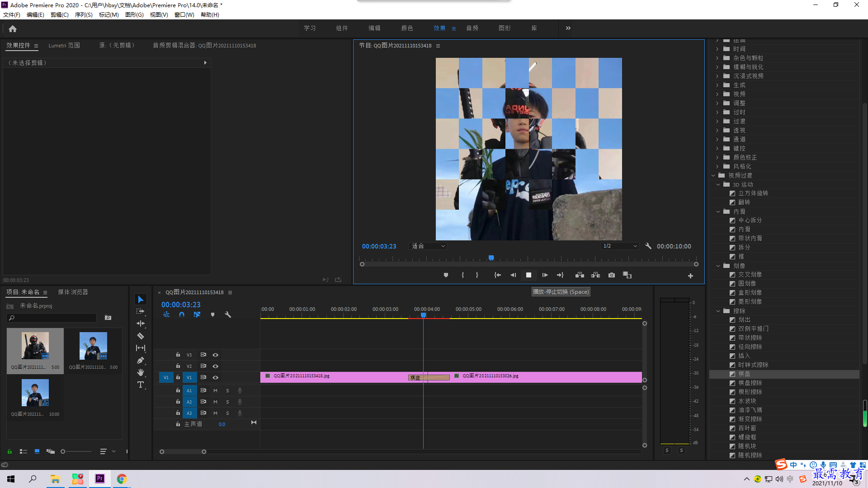
Task: Select the Hand tool
Action: (x=141, y=372)
